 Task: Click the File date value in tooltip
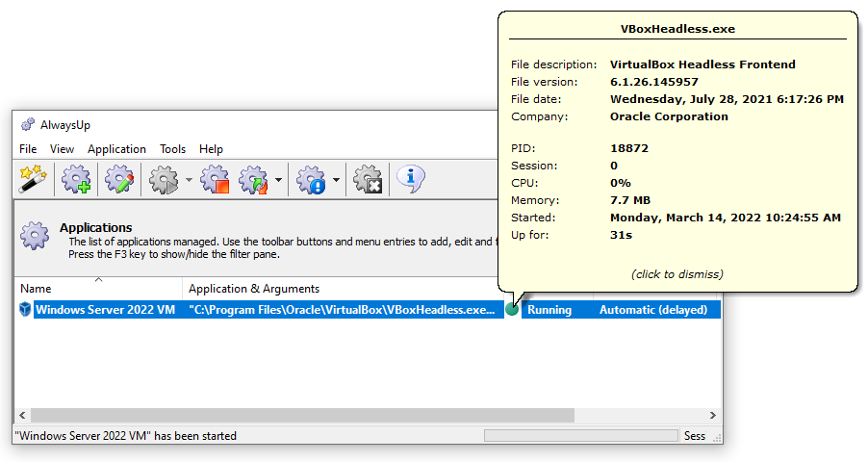pyautogui.click(x=727, y=99)
